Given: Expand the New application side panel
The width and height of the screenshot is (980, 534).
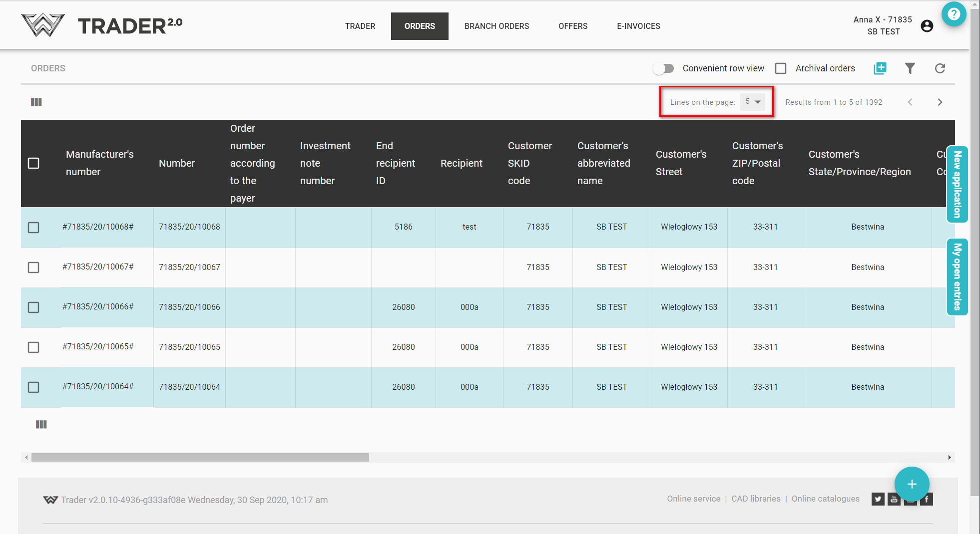Looking at the screenshot, I should [957, 184].
